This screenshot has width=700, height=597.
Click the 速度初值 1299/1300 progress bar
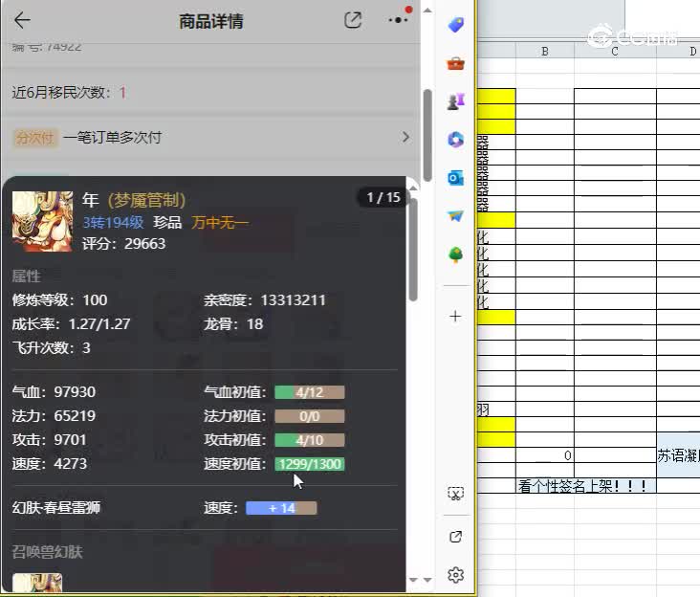tap(309, 464)
